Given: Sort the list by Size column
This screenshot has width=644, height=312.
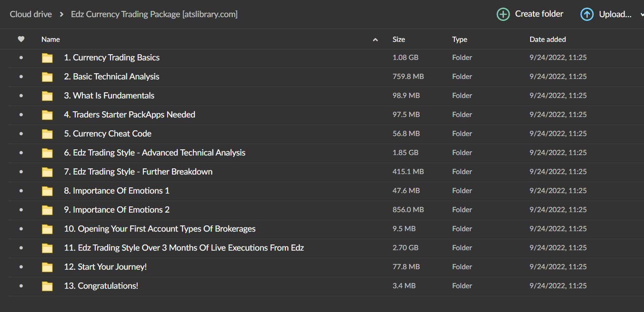Looking at the screenshot, I should pyautogui.click(x=399, y=39).
